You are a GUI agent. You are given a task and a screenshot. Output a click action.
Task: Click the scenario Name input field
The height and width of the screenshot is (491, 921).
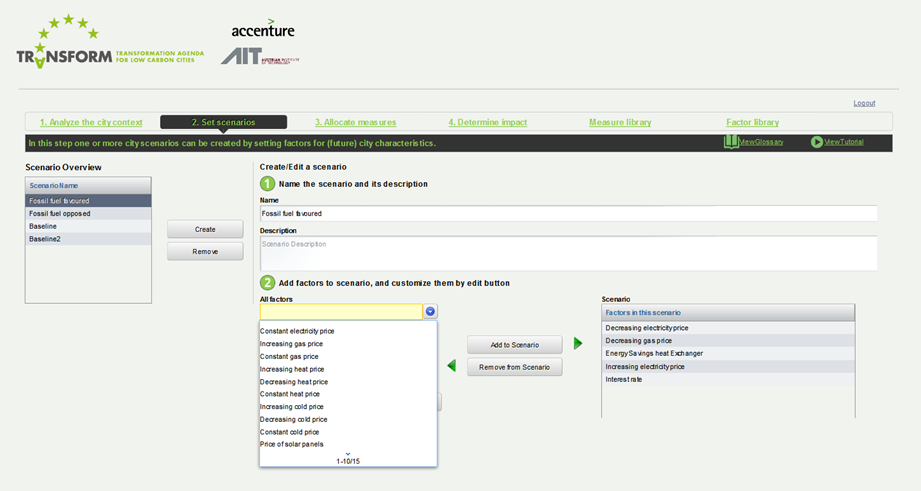567,213
